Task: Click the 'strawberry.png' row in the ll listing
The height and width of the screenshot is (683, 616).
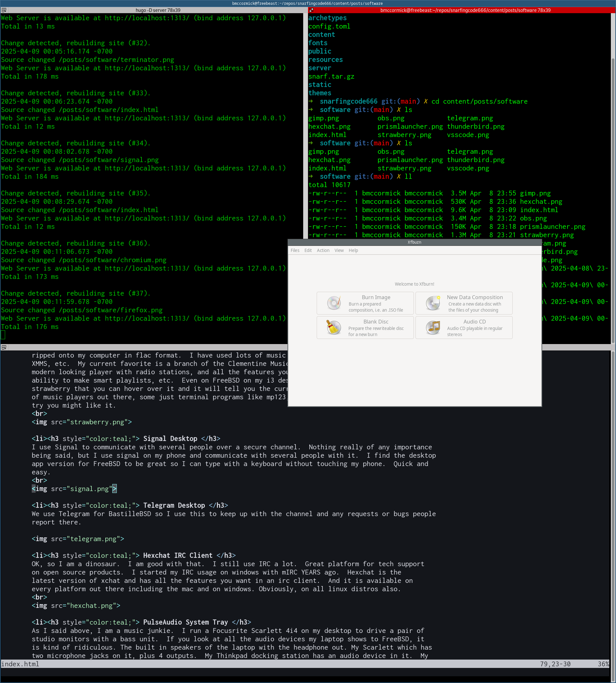Action: pos(441,235)
